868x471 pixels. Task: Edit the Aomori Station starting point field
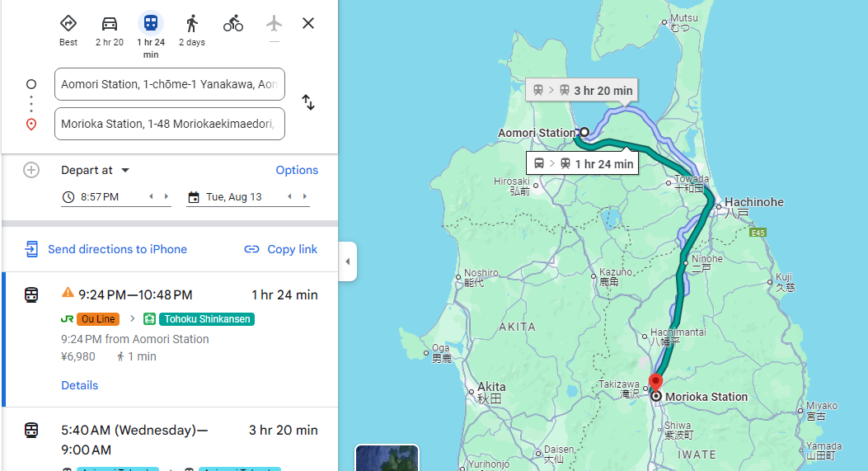click(x=169, y=84)
